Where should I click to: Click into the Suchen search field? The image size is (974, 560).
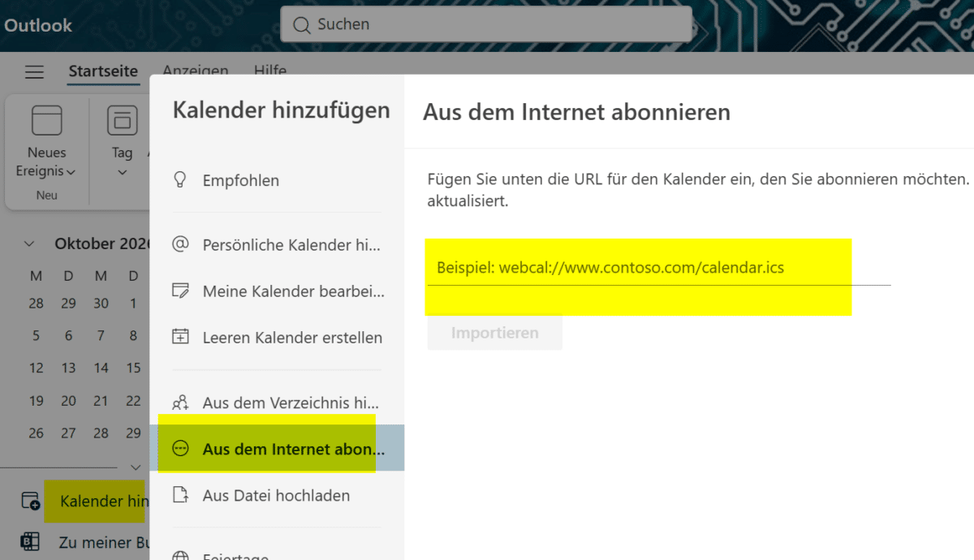(486, 24)
